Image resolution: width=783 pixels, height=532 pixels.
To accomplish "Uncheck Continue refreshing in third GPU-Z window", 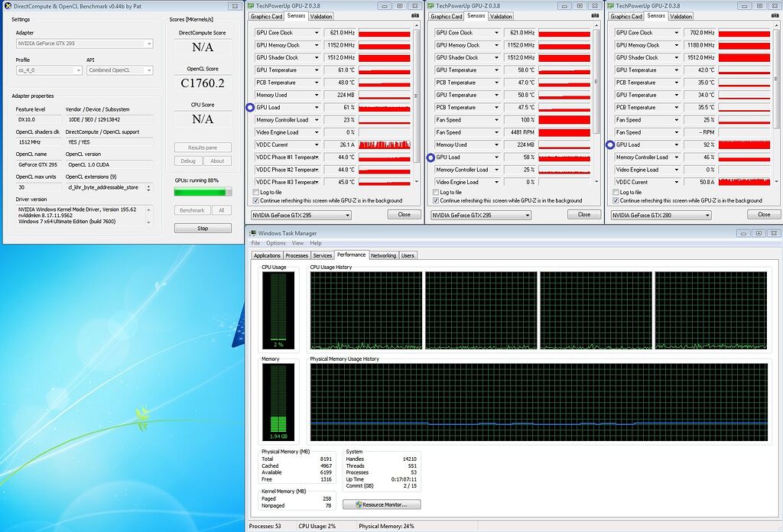I will pos(616,200).
